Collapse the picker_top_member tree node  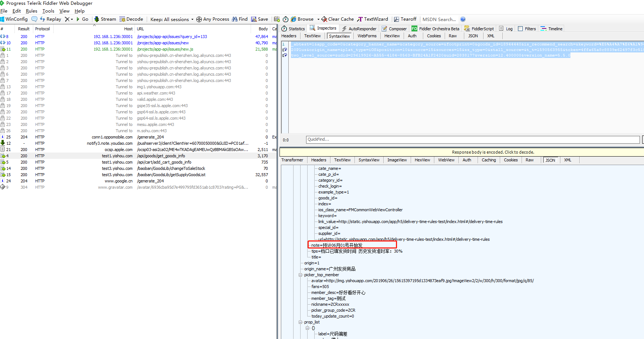pyautogui.click(x=301, y=275)
